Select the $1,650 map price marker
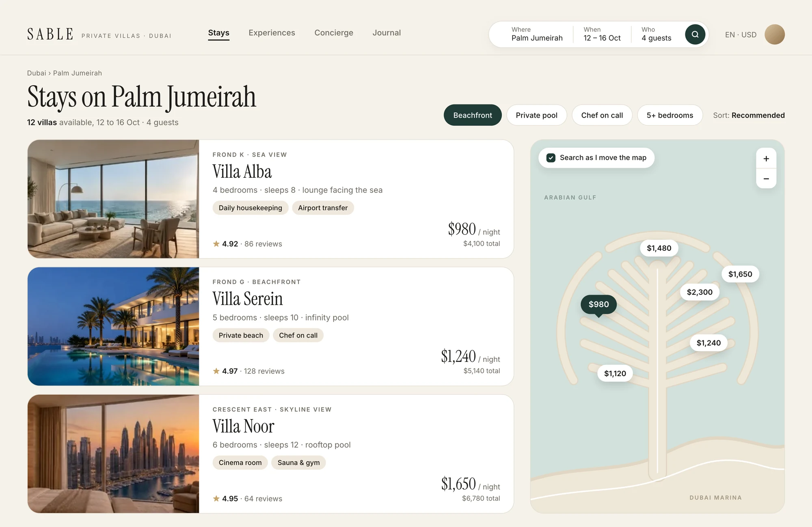This screenshot has height=527, width=812. click(740, 274)
